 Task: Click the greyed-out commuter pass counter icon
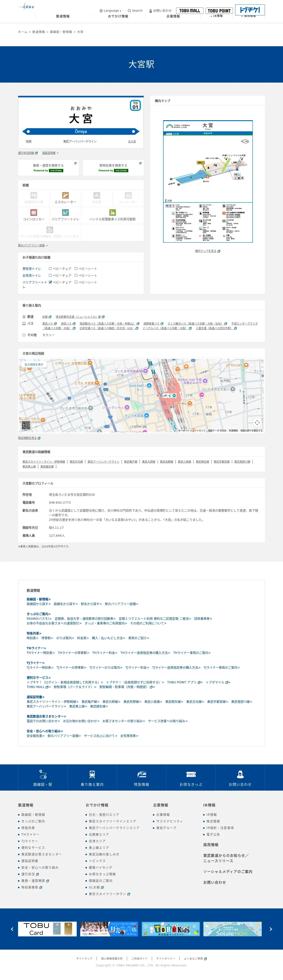[34, 195]
